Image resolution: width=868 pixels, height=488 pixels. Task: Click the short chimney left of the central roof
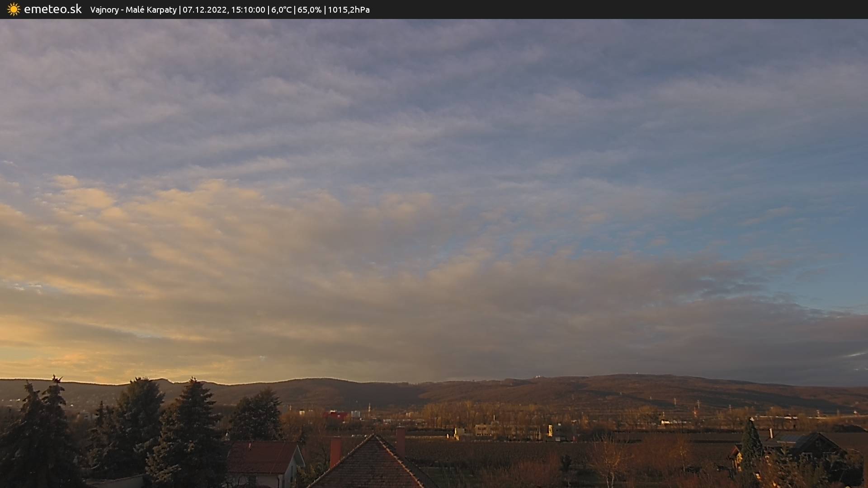pyautogui.click(x=335, y=451)
